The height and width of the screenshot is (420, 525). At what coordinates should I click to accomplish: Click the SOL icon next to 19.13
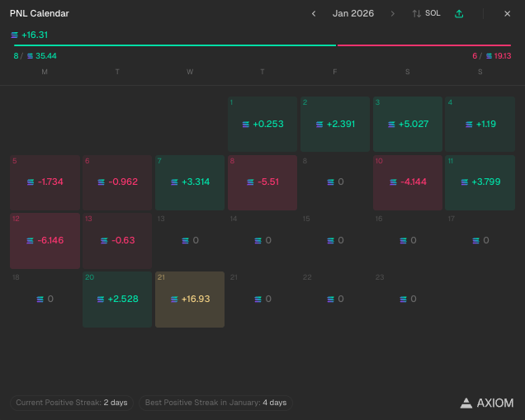pyautogui.click(x=490, y=56)
